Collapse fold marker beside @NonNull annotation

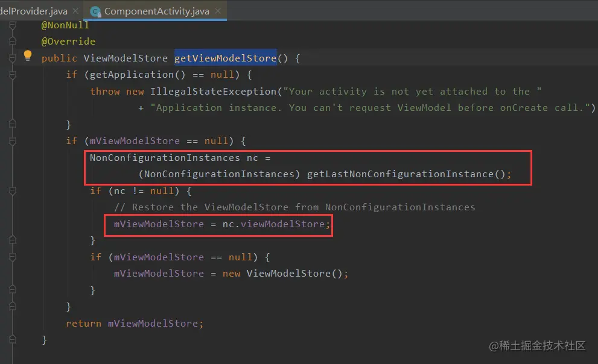[x=12, y=25]
